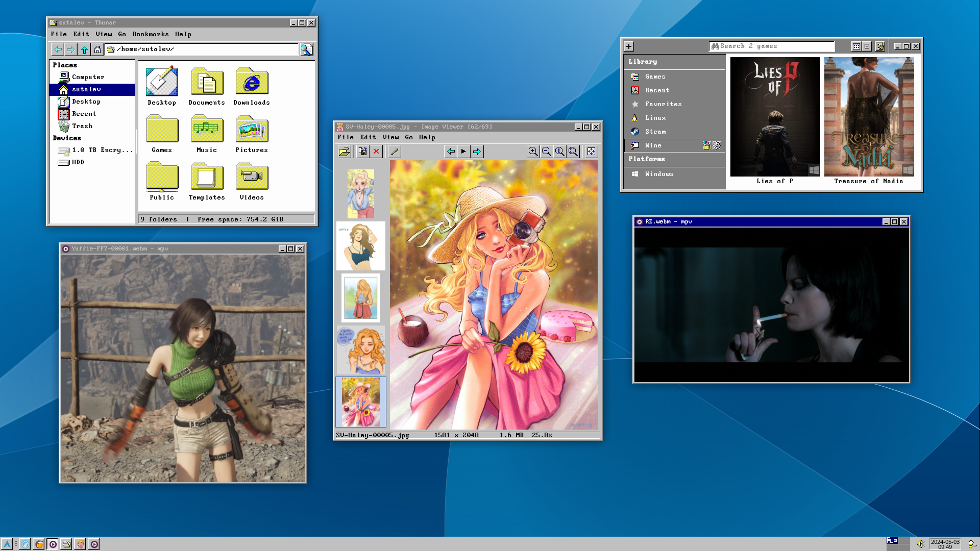The width and height of the screenshot is (980, 551).
Task: Open Thunar Bookmarks menu
Action: (150, 34)
